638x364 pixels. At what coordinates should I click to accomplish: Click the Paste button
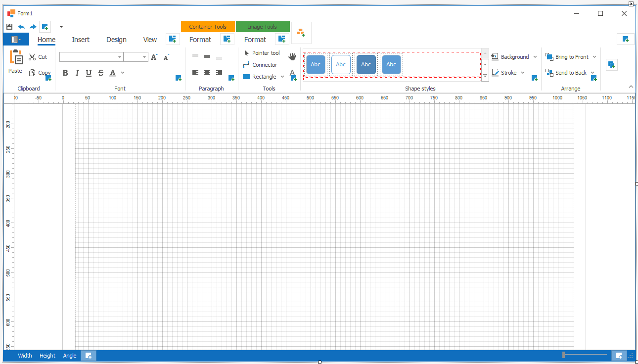15,62
